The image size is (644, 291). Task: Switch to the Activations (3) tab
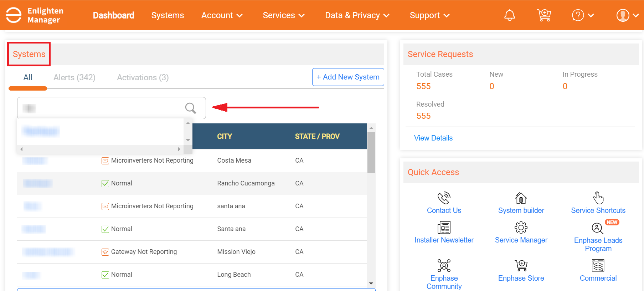click(143, 77)
